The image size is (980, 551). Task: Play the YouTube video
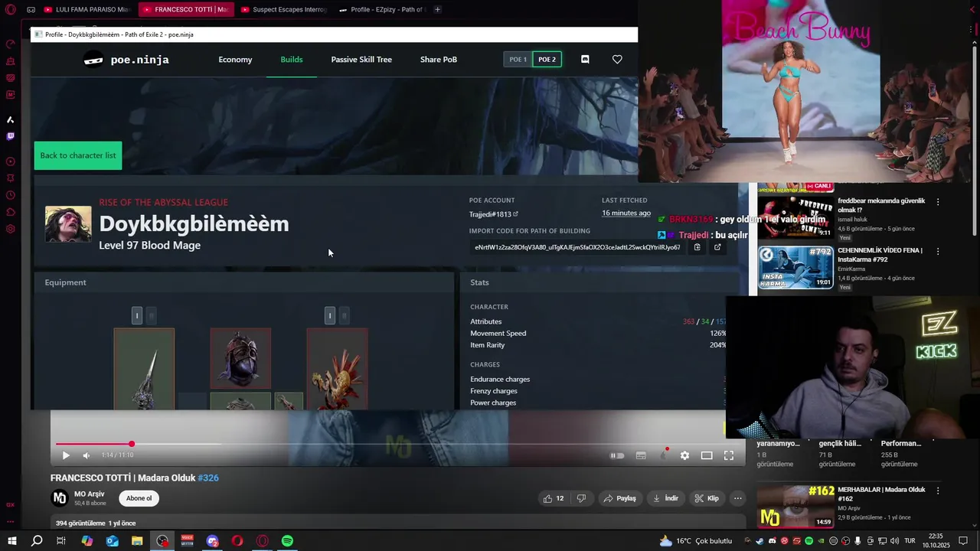coord(66,455)
